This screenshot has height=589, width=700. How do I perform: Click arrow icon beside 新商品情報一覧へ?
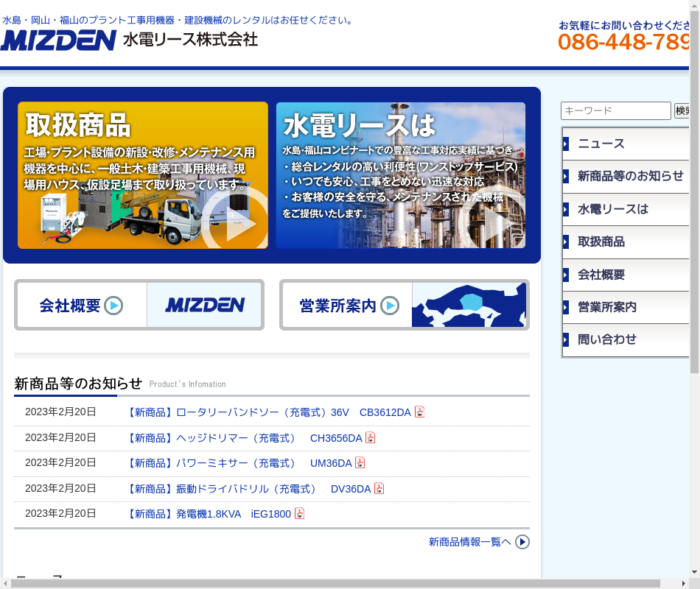(x=522, y=542)
